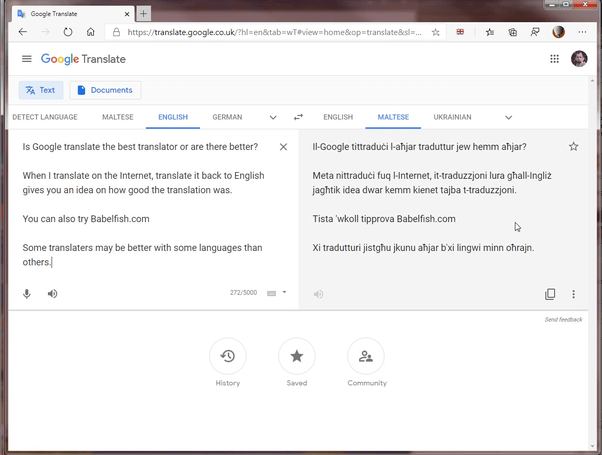Open the Google apps grid
Viewport: 602px width, 455px height.
click(554, 59)
